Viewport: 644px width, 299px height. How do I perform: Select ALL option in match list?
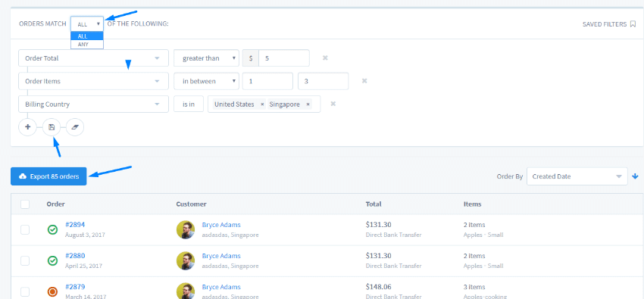[87, 36]
